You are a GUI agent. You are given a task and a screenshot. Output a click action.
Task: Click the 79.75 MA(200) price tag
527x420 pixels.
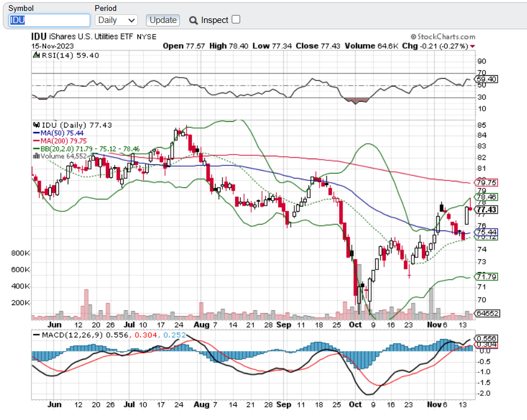click(x=487, y=183)
